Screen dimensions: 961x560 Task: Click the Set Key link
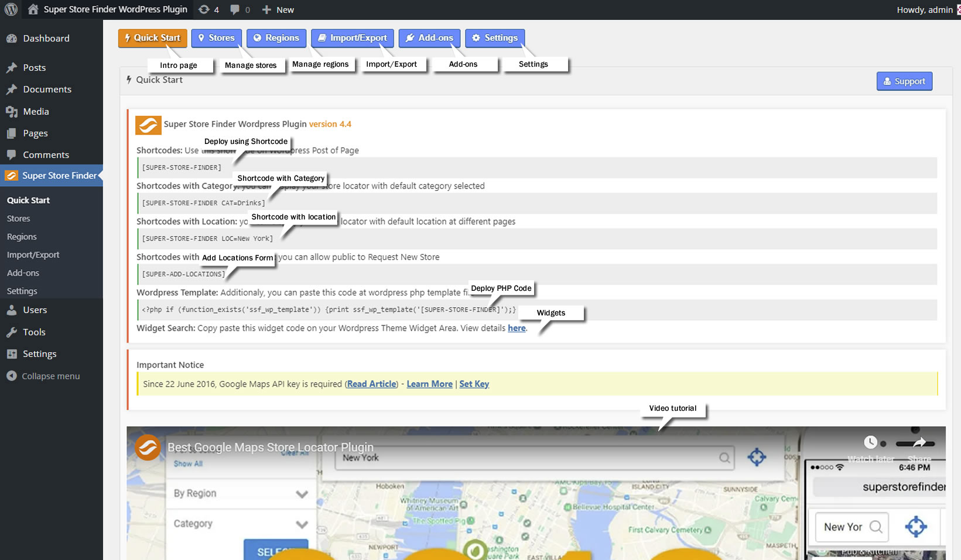[x=474, y=384]
